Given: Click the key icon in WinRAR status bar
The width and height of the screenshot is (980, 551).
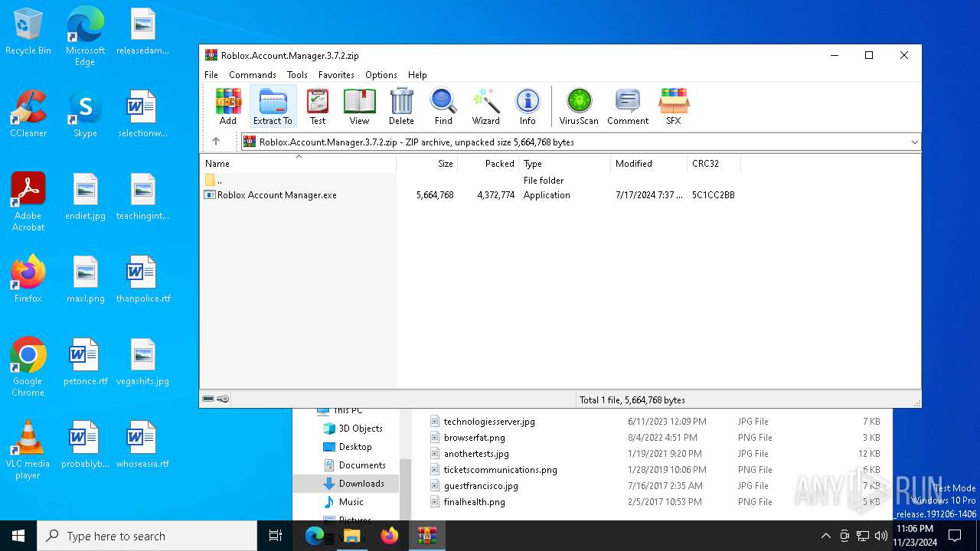Looking at the screenshot, I should pos(223,399).
